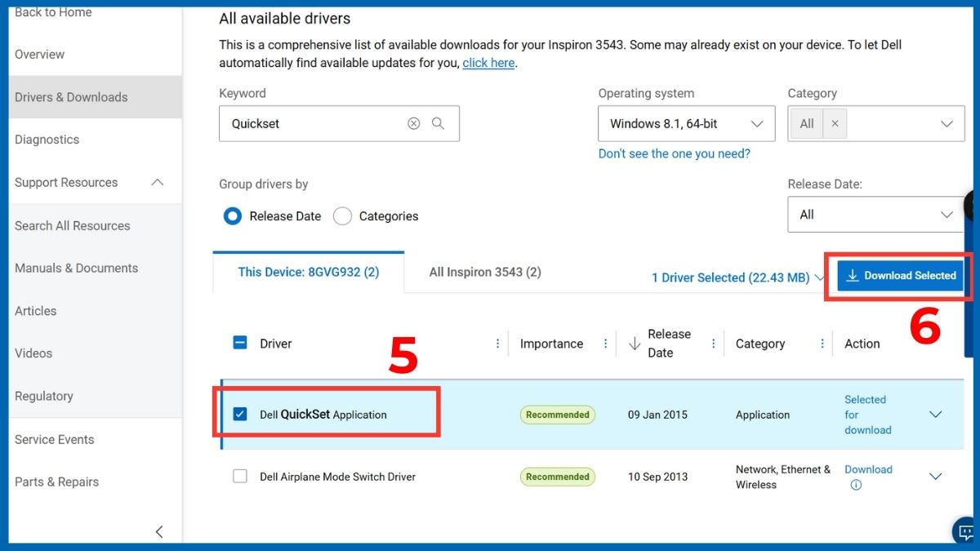
Task: Expand Dell QuickSet Application row details
Action: pyautogui.click(x=936, y=415)
